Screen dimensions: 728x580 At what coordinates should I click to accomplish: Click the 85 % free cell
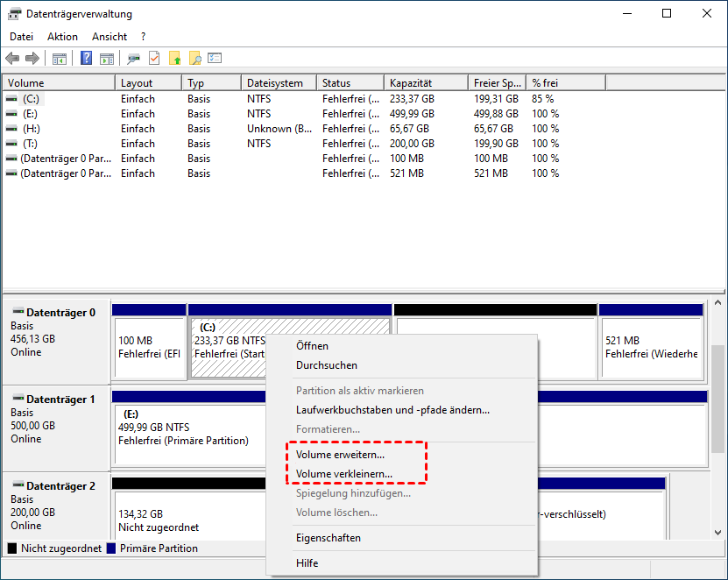pyautogui.click(x=543, y=99)
